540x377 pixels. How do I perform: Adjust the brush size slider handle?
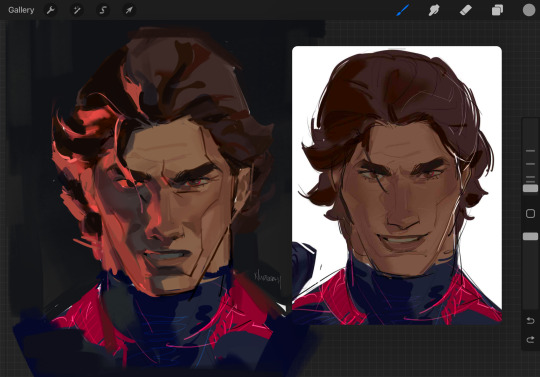click(530, 188)
